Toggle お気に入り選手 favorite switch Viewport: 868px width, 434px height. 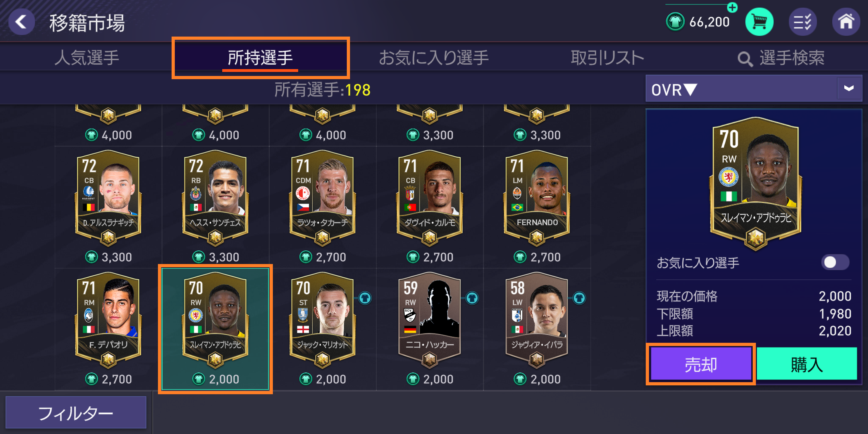(x=835, y=262)
